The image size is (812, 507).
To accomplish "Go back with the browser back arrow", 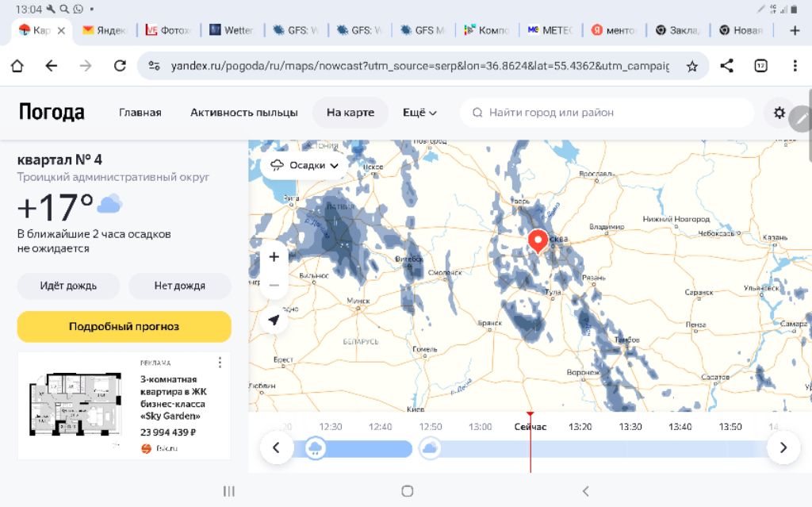I will tap(52, 66).
